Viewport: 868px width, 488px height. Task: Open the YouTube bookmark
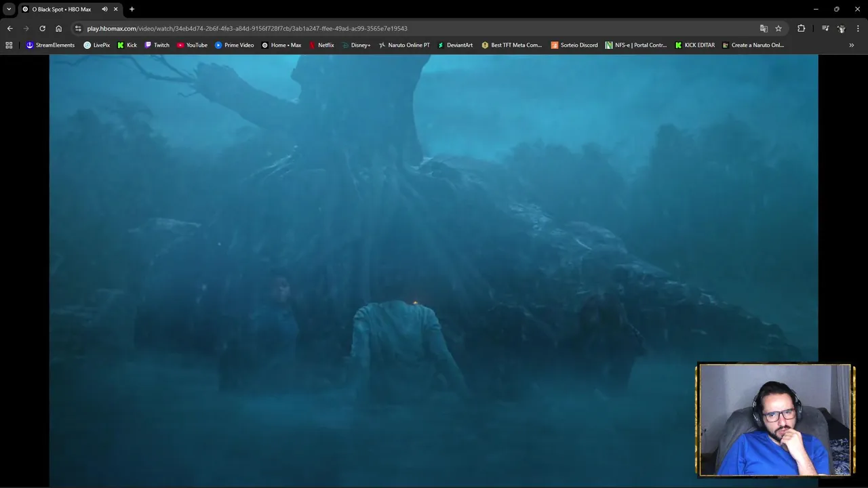pyautogui.click(x=192, y=45)
